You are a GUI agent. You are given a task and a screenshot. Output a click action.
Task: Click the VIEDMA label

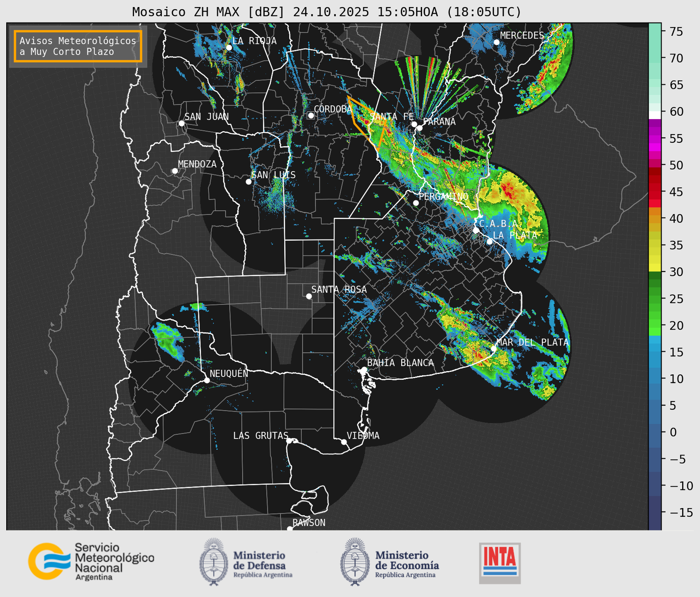363,436
